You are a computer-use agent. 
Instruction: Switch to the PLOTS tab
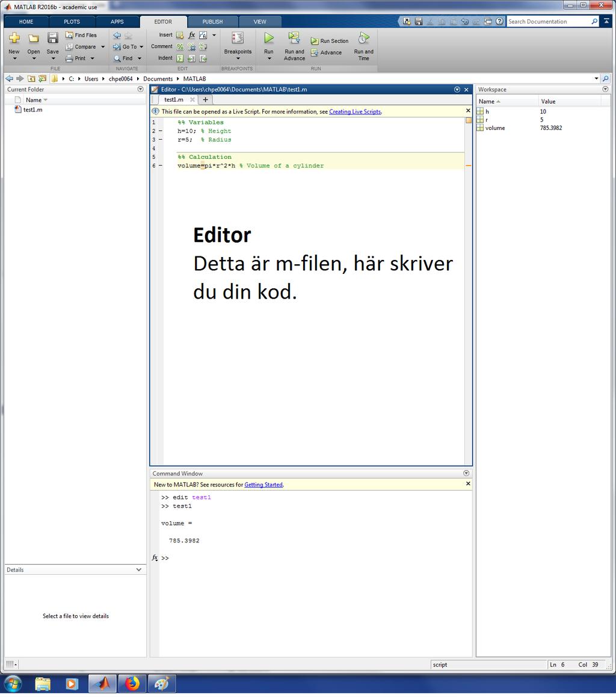(x=72, y=22)
